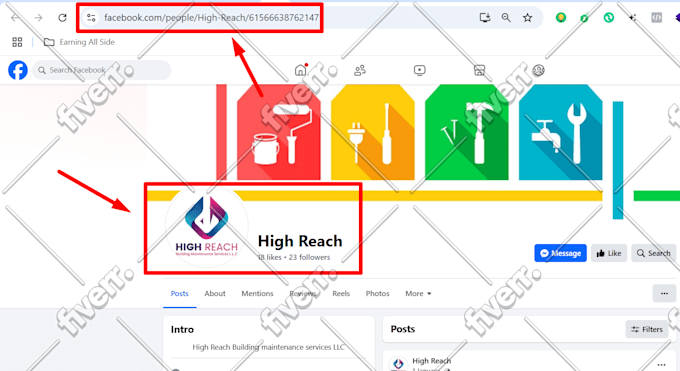This screenshot has width=680, height=371.
Task: Reload the page with the refresh icon
Action: (x=62, y=18)
